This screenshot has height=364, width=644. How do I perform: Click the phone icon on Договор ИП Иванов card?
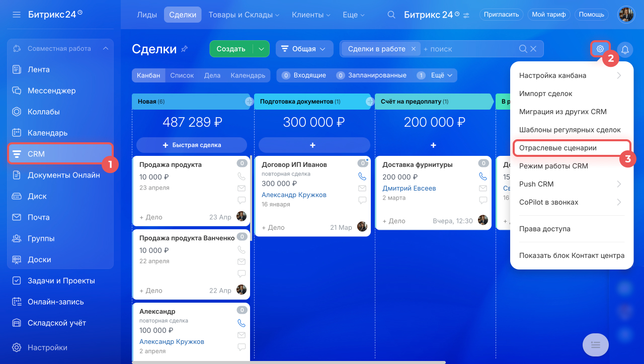(x=362, y=176)
